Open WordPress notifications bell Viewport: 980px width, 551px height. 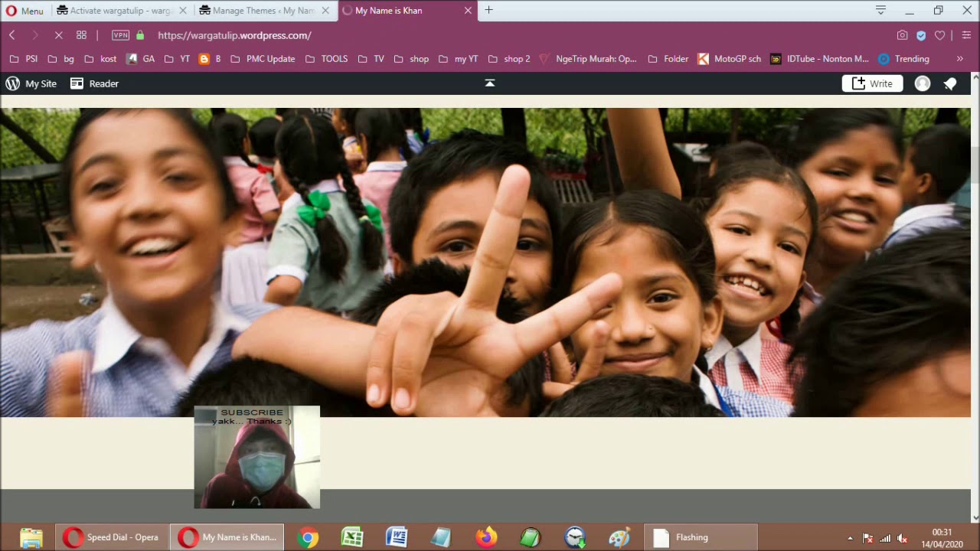(x=950, y=83)
